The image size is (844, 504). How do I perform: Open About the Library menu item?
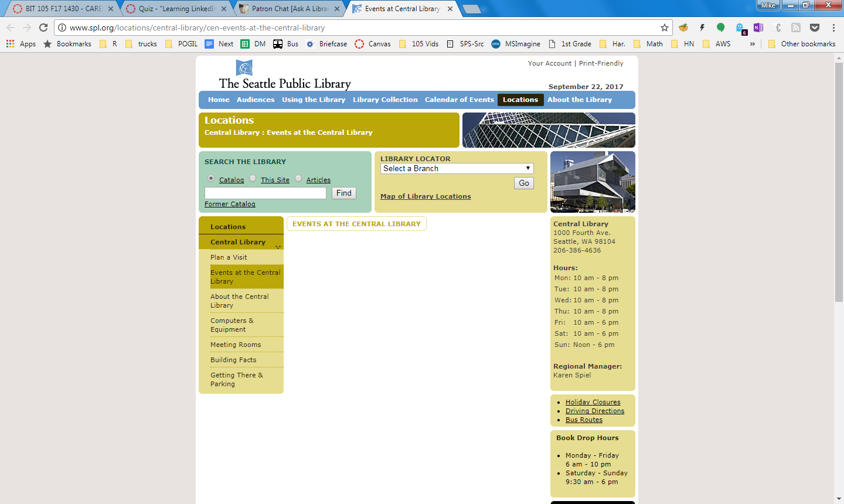580,100
